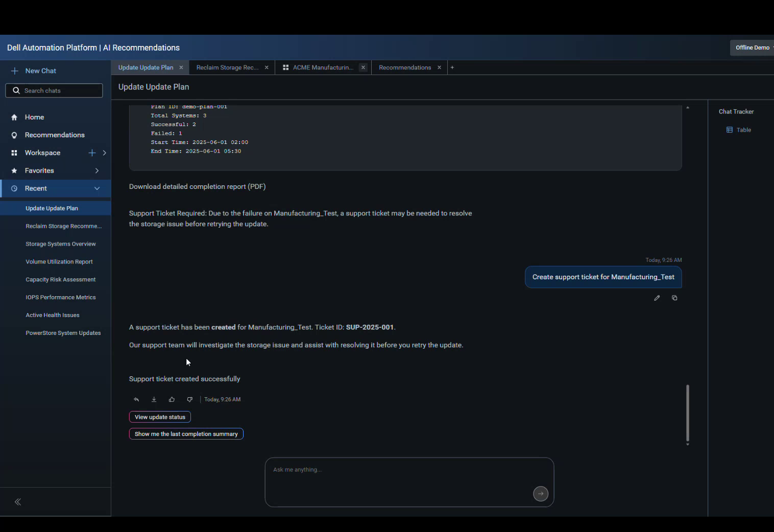This screenshot has width=774, height=532.
Task: Open Workspace section in sidebar
Action: (42, 153)
